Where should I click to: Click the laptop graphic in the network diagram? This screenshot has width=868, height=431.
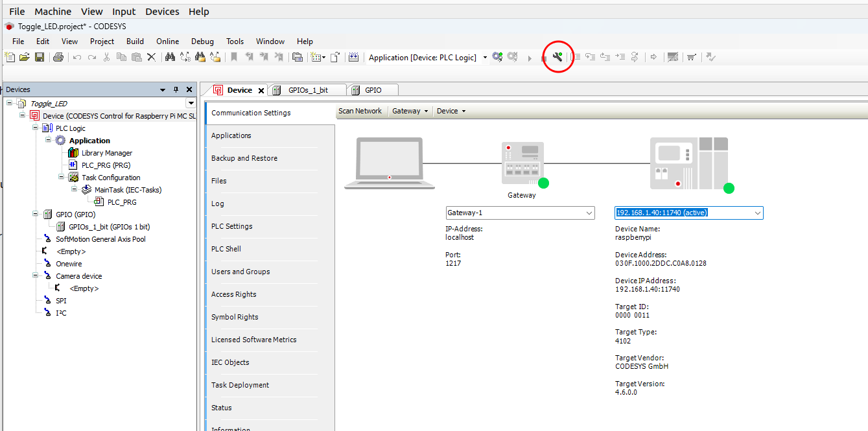coord(389,163)
